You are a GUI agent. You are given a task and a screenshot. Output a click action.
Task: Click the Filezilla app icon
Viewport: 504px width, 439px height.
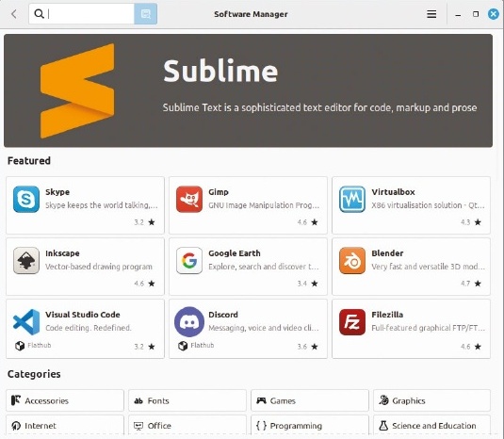coord(352,322)
